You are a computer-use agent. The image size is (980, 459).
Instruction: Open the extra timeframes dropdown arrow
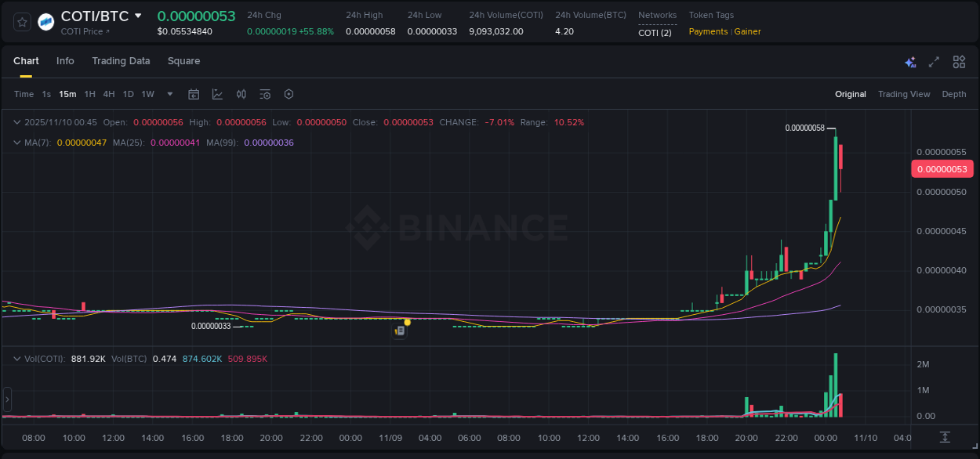click(169, 94)
